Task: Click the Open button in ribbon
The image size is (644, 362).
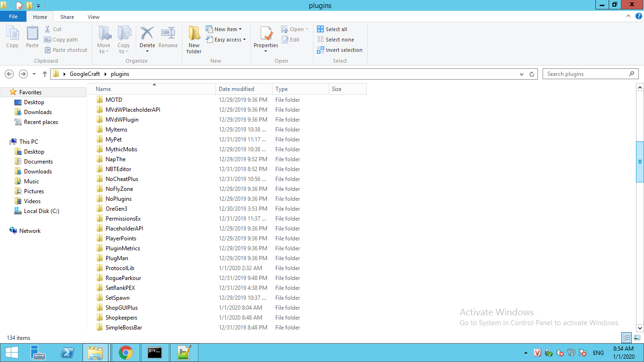Action: (295, 29)
